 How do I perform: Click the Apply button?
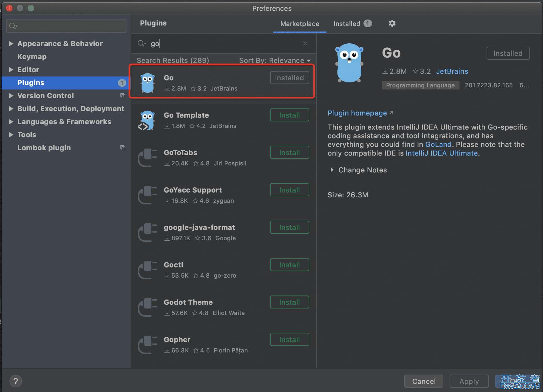469,381
